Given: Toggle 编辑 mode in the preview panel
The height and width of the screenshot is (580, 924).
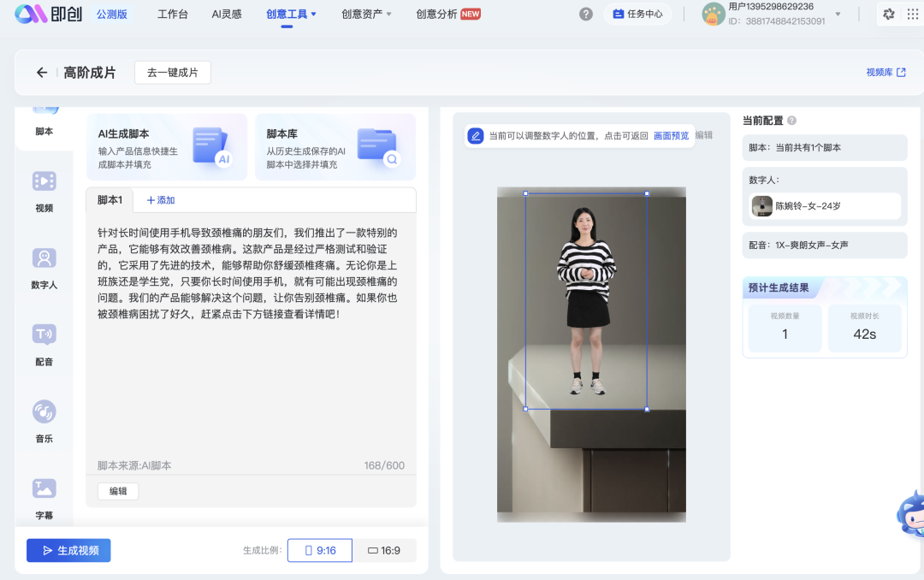Looking at the screenshot, I should coord(703,135).
